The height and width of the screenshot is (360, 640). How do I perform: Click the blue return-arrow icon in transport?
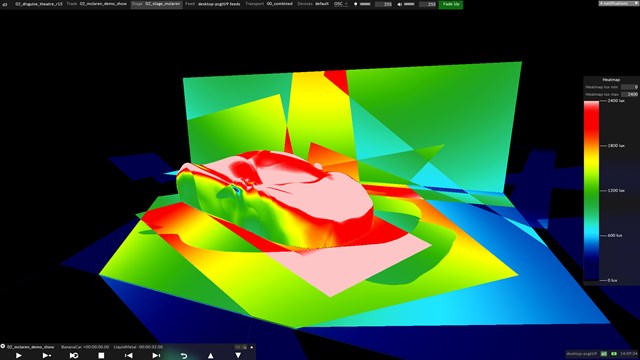(x=184, y=356)
